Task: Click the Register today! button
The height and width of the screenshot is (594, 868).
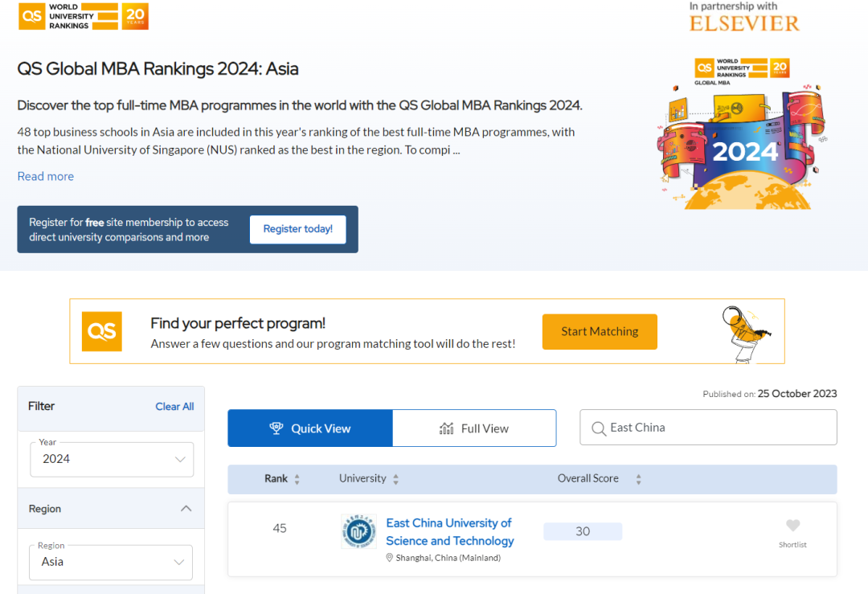Action: pyautogui.click(x=298, y=229)
